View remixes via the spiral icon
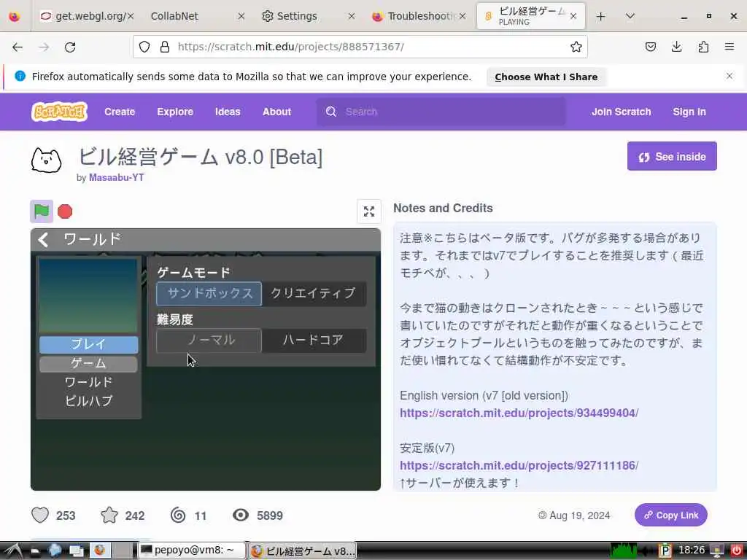This screenshot has width=747, height=560. (x=178, y=516)
